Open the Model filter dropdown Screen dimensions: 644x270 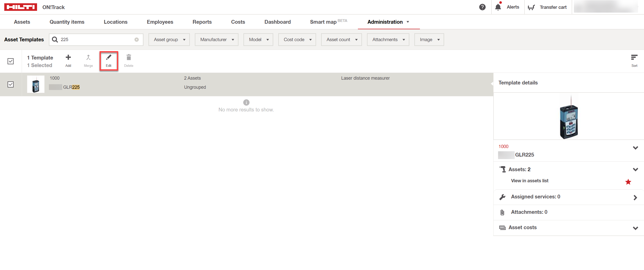pyautogui.click(x=258, y=40)
